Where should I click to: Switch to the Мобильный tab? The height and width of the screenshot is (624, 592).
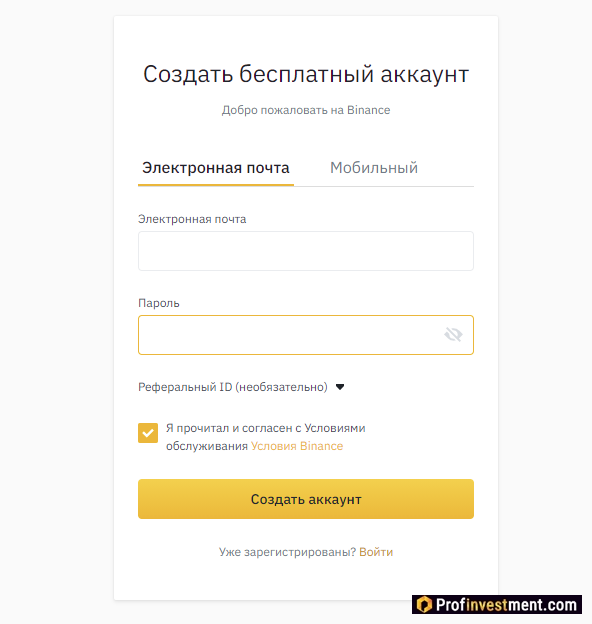[374, 168]
